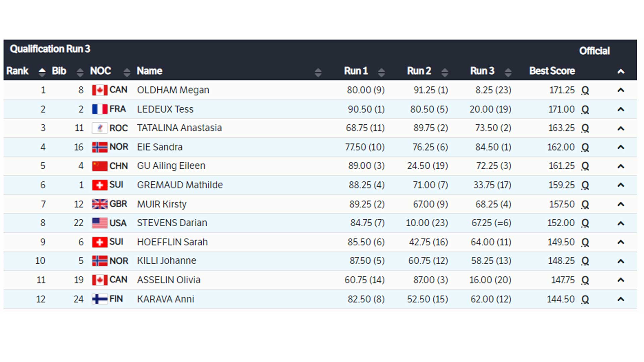Select NOC code ROC
The height and width of the screenshot is (362, 644).
(118, 128)
